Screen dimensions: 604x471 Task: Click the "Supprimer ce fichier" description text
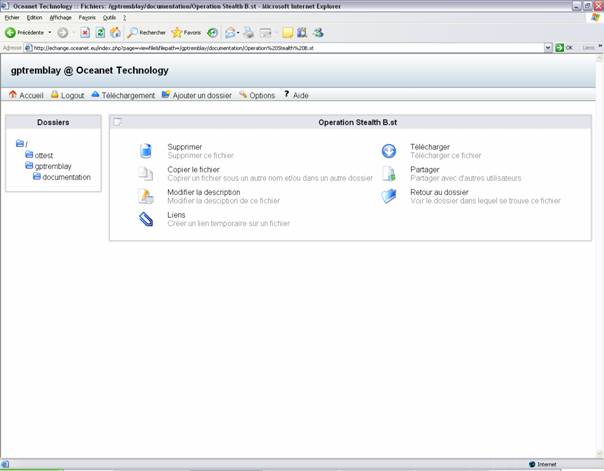(201, 155)
